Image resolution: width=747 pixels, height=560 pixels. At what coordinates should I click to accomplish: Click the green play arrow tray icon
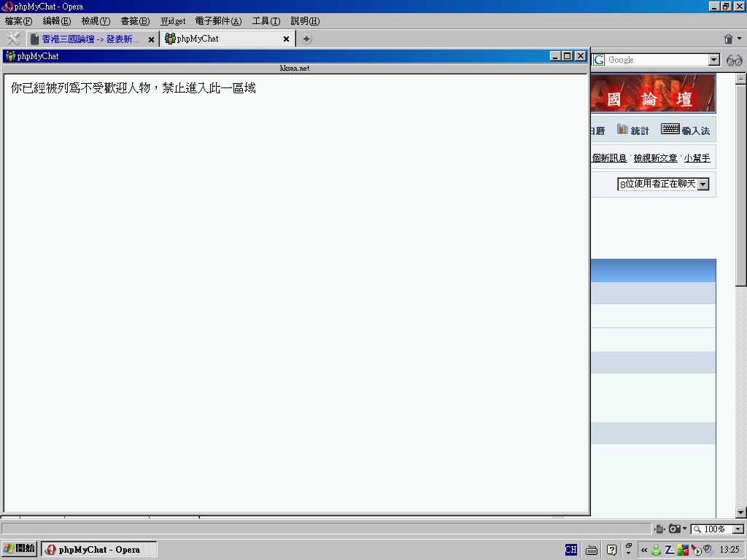point(696,551)
